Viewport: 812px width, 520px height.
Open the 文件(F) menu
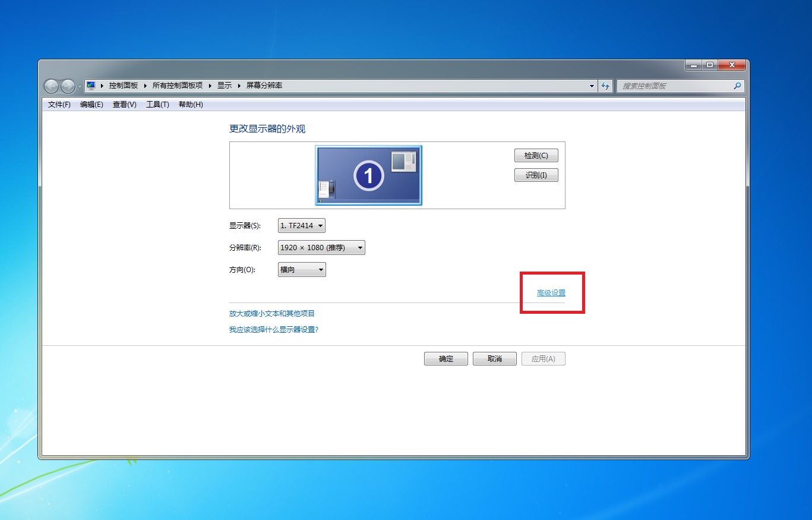59,105
